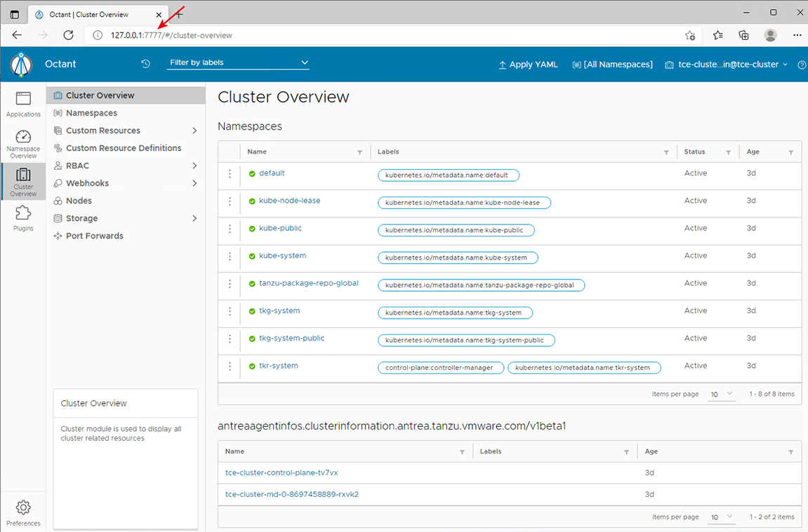Open the [All Namespaces] selector
This screenshot has width=808, height=532.
coord(612,65)
